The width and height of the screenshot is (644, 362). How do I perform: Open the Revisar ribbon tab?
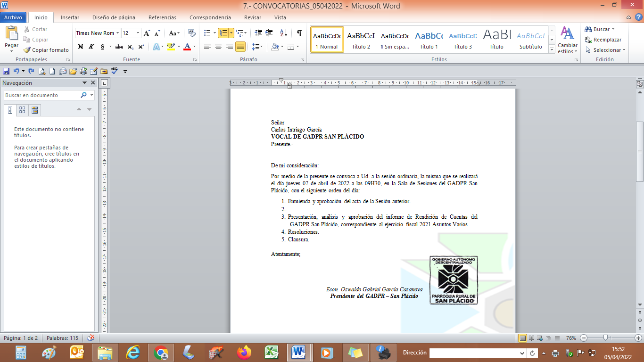pos(252,17)
